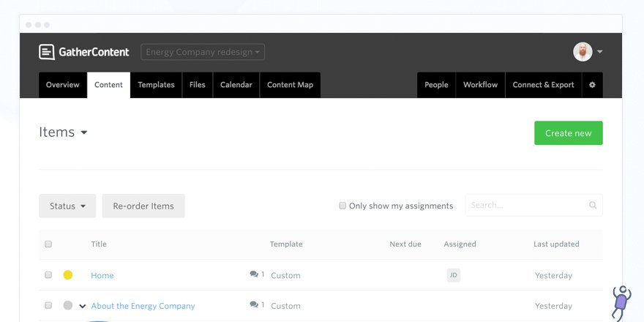Click the purple mascot figure icon
The image size is (644, 322).
[x=621, y=302]
